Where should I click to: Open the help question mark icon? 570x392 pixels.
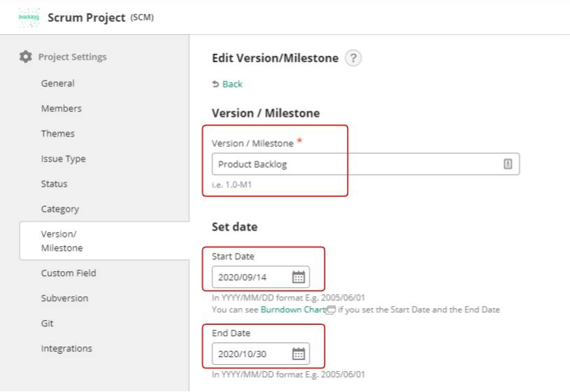point(353,58)
